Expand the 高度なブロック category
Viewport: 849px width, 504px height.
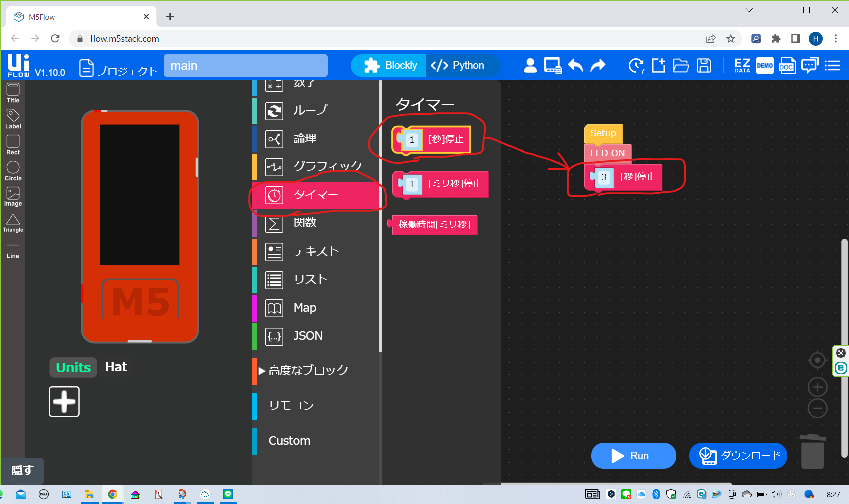click(315, 370)
